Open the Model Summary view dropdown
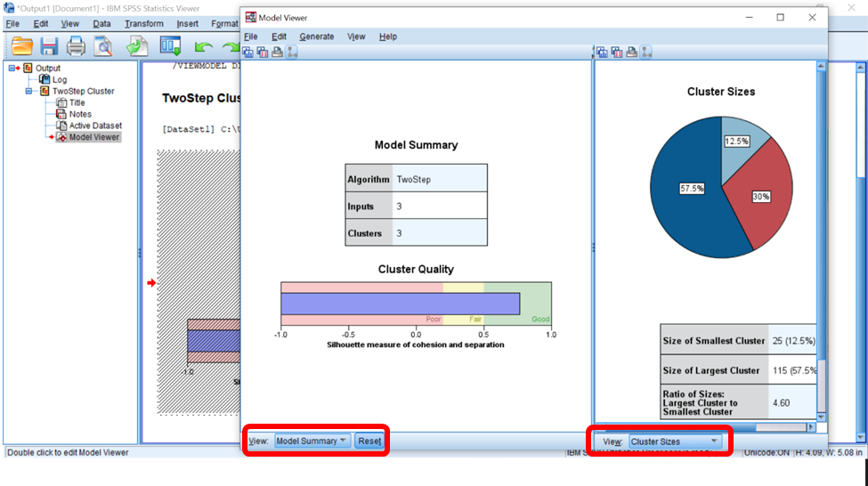The height and width of the screenshot is (486, 868). pos(311,441)
